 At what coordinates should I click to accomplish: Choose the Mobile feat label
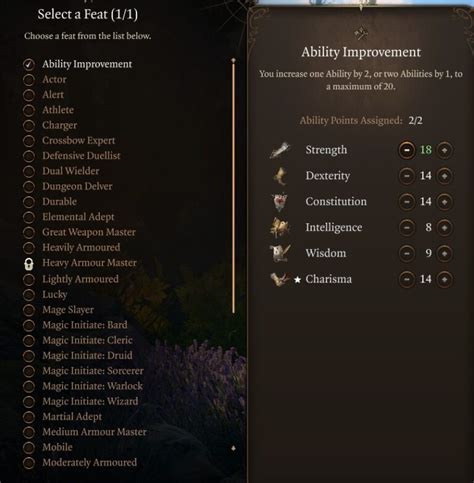57,447
